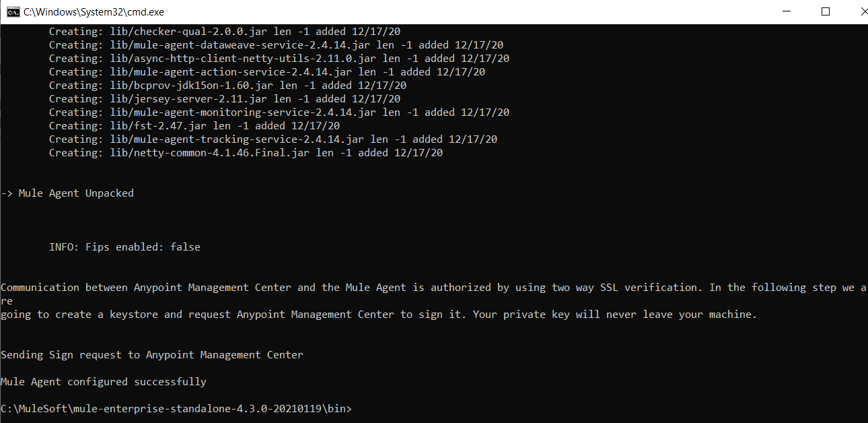Image resolution: width=868 pixels, height=423 pixels.
Task: Click the 'INFO: Fips enabled: false' line
Action: point(124,247)
